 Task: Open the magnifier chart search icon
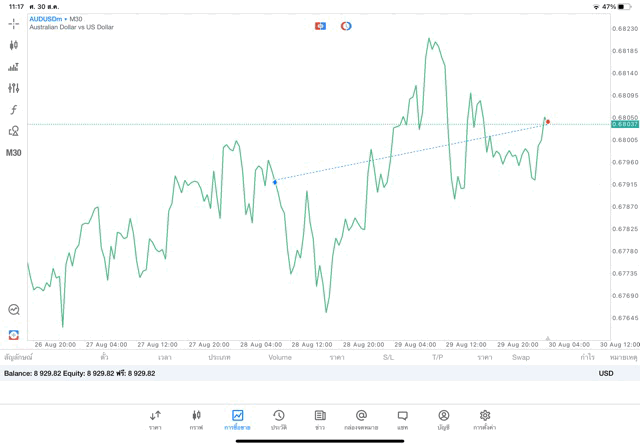(14, 310)
